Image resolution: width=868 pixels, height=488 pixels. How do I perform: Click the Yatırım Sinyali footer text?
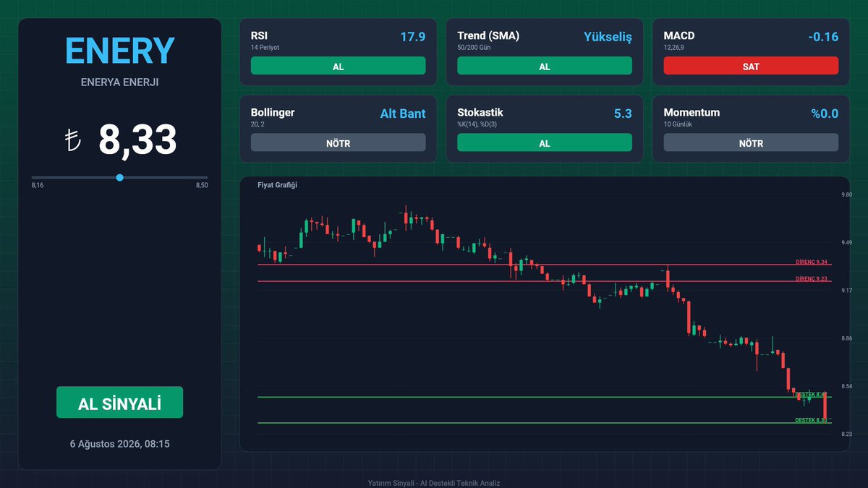coord(434,483)
